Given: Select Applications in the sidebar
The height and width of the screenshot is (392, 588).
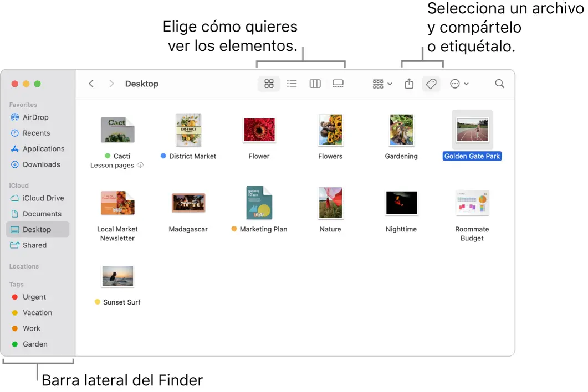Looking at the screenshot, I should coord(43,149).
